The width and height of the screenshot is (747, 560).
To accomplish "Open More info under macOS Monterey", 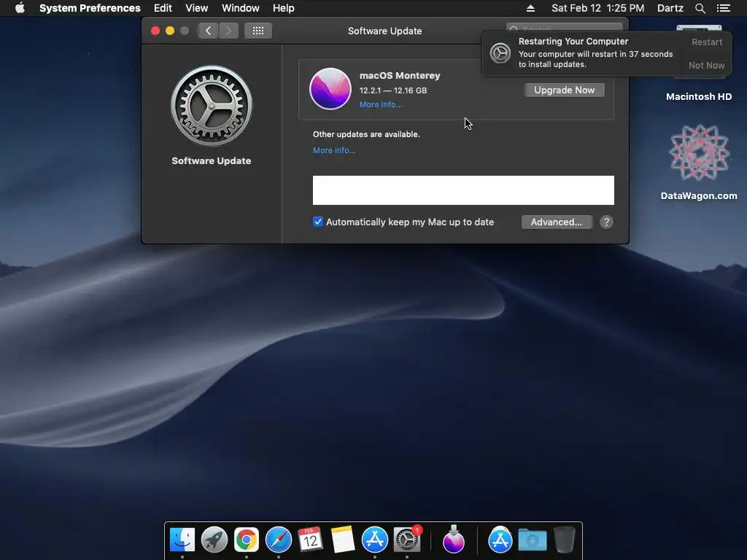I will coord(381,104).
